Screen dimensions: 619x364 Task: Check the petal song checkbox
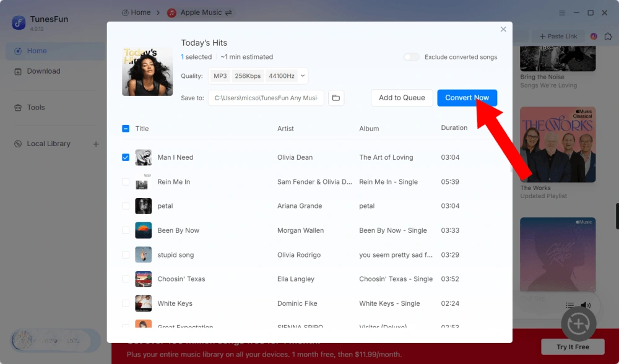(x=126, y=206)
